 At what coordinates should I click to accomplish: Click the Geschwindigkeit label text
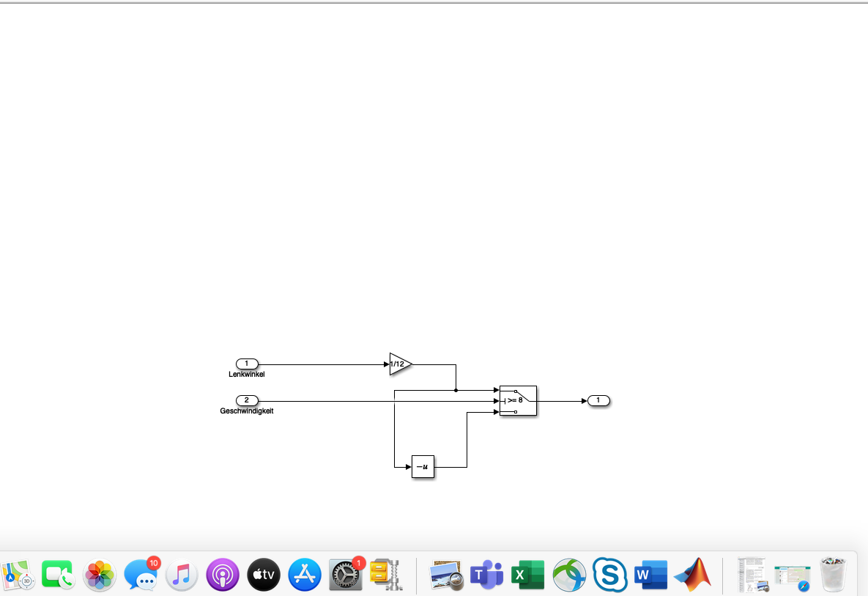[x=247, y=411]
